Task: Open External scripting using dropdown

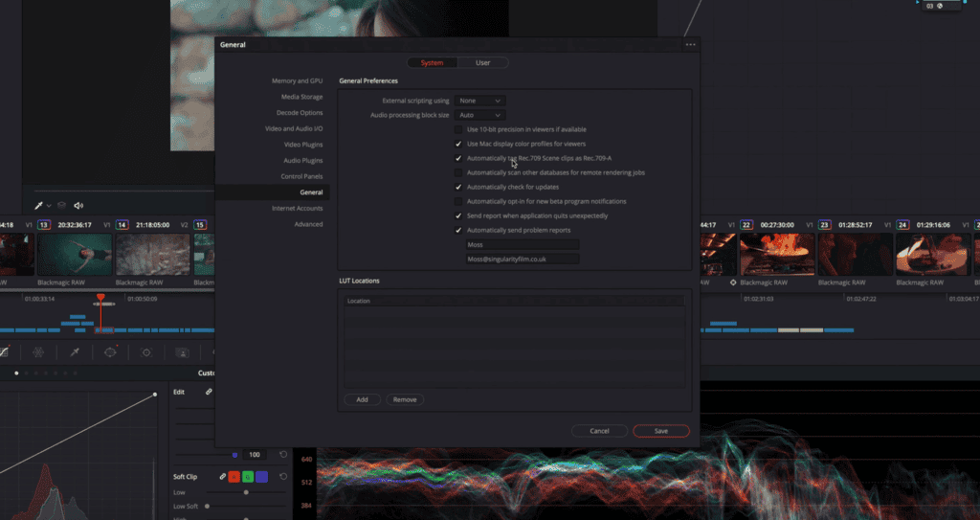Action: click(x=479, y=101)
